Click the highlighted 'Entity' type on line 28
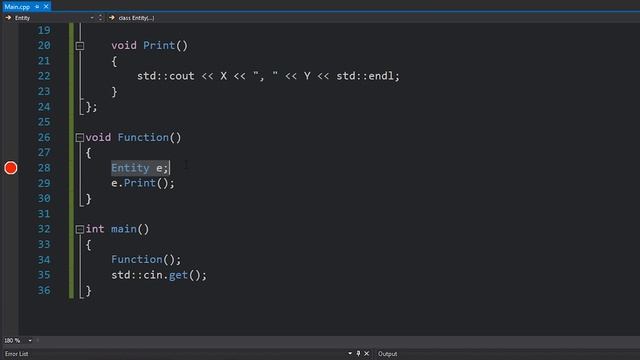The image size is (640, 360). pos(130,168)
